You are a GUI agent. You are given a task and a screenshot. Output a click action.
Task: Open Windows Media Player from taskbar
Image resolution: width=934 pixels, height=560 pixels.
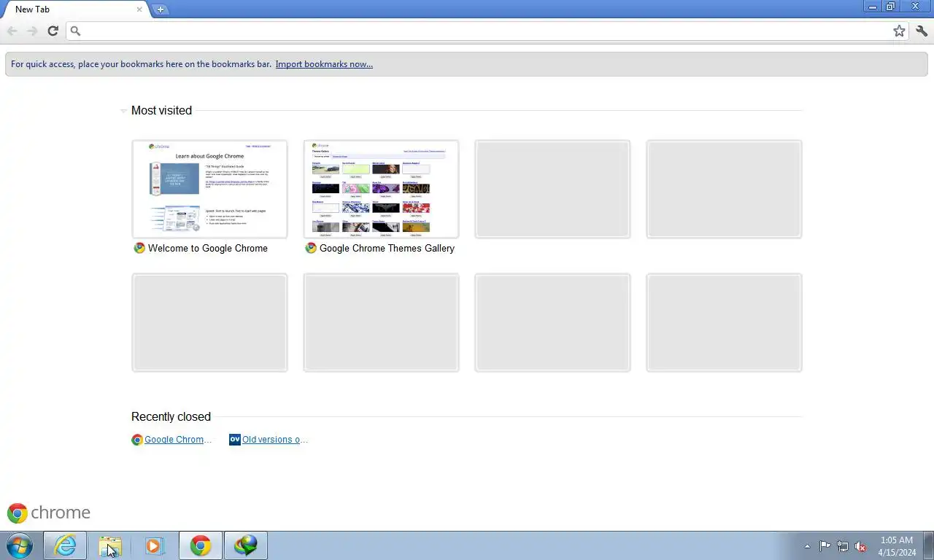(154, 545)
